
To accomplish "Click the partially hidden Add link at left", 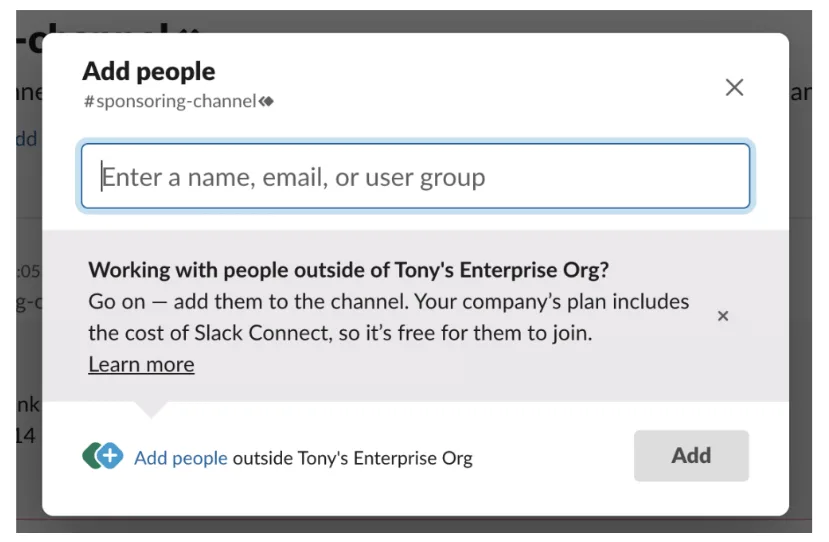I will click(x=27, y=139).
